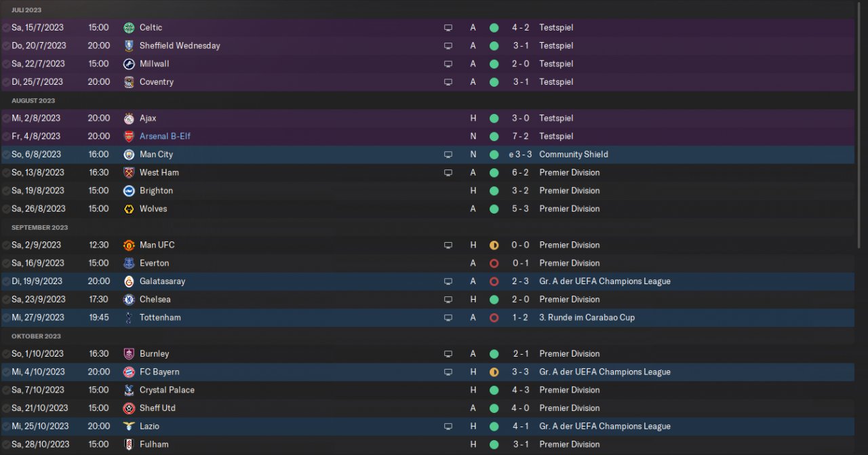Click the Ajax club crest
Image resolution: width=868 pixels, height=455 pixels.
(x=129, y=119)
